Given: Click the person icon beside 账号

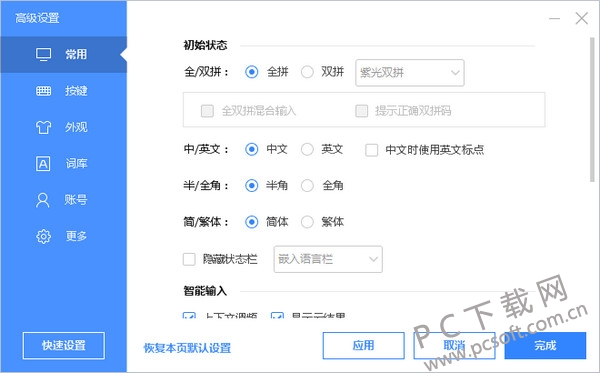Looking at the screenshot, I should click(x=43, y=200).
